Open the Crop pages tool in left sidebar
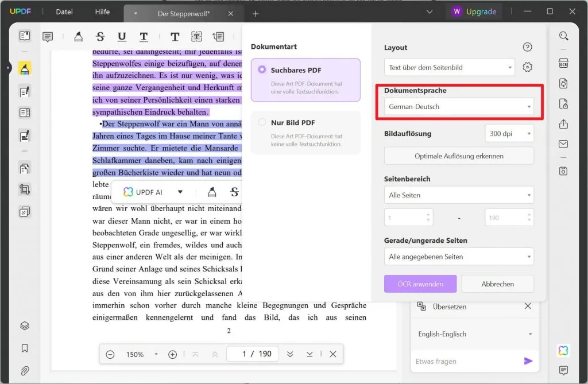This screenshot has width=588, height=384. (x=24, y=189)
